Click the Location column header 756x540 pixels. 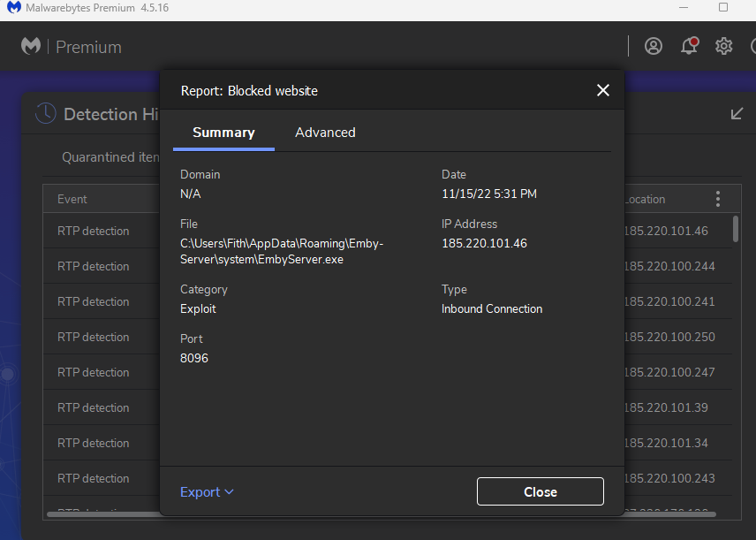click(645, 199)
